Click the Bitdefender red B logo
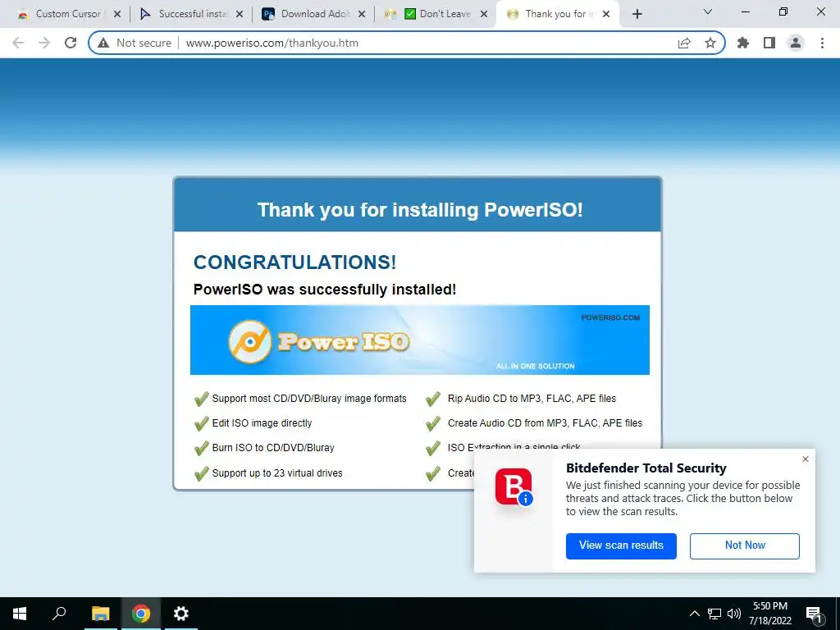This screenshot has height=630, width=840. (514, 486)
